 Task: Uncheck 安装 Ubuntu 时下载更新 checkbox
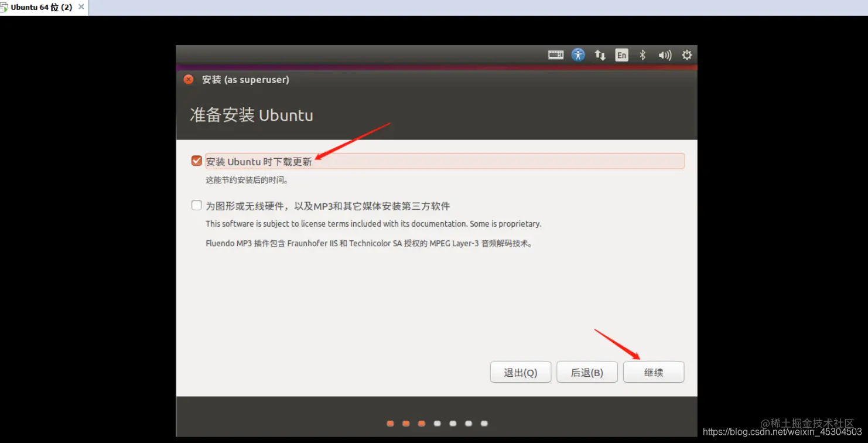click(197, 161)
